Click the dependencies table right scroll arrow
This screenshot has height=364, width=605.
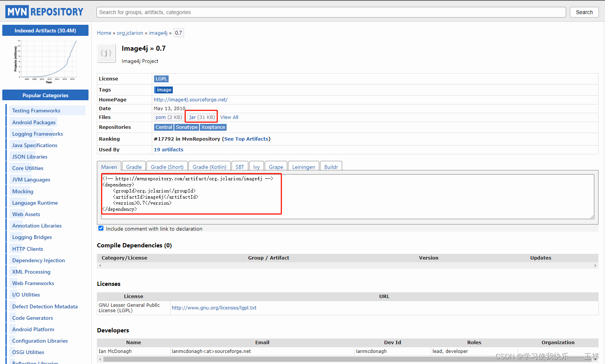pos(595,265)
